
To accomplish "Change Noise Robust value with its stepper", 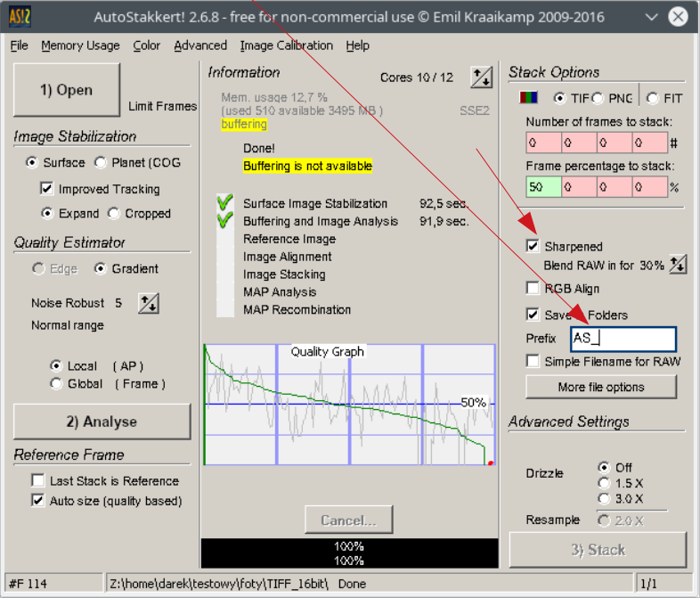I will click(148, 303).
